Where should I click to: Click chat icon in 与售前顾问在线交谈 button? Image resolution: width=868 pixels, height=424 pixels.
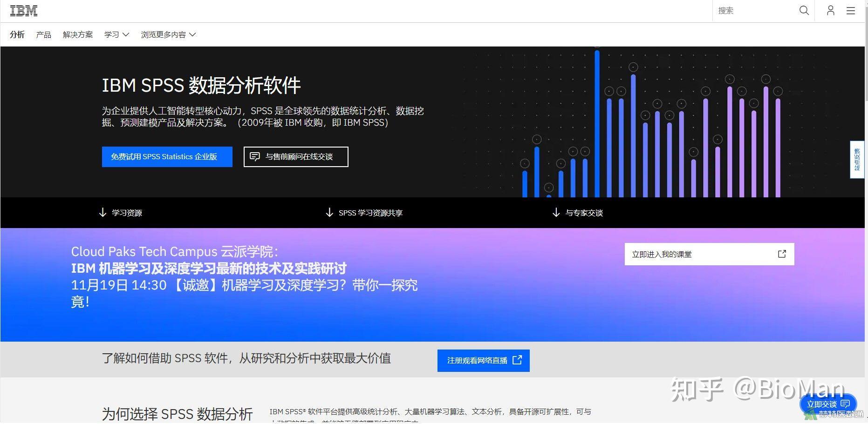point(255,156)
